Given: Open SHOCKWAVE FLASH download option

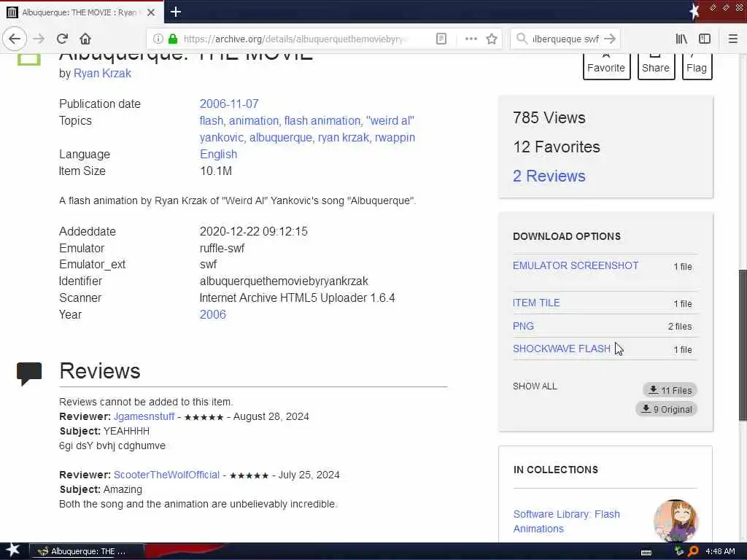Looking at the screenshot, I should point(562,349).
